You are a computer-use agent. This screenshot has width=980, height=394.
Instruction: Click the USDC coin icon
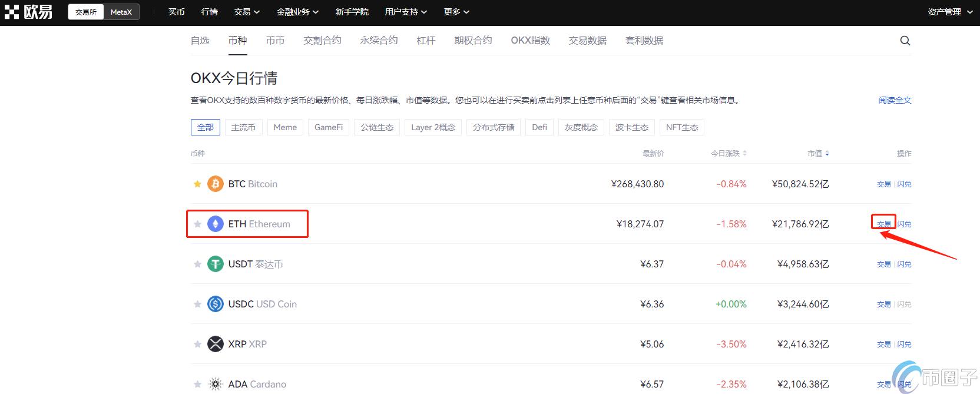(x=216, y=304)
